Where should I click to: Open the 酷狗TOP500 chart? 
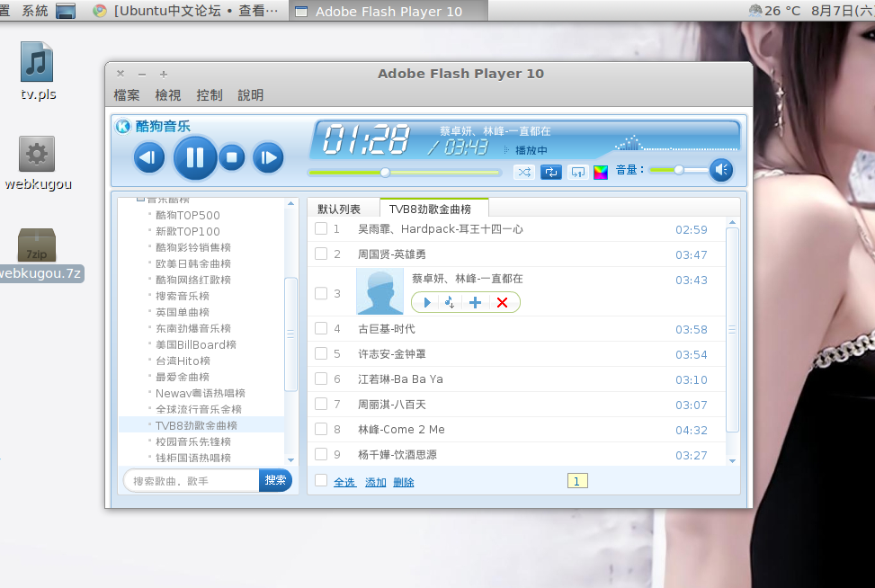(187, 216)
